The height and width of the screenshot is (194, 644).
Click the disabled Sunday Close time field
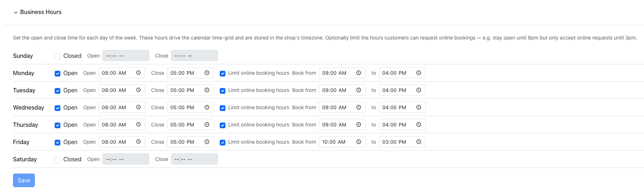[195, 56]
